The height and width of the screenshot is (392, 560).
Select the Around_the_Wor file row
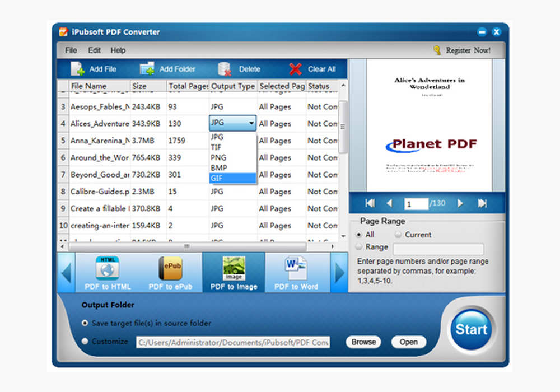pos(198,157)
